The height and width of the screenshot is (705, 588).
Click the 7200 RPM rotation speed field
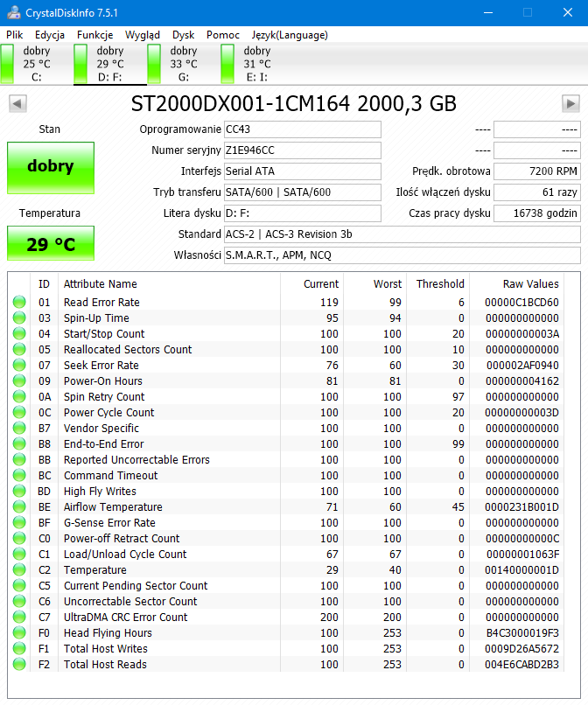[537, 171]
